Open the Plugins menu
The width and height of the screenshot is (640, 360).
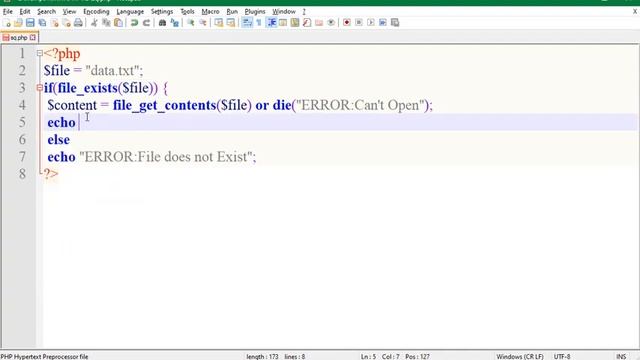coord(255,11)
